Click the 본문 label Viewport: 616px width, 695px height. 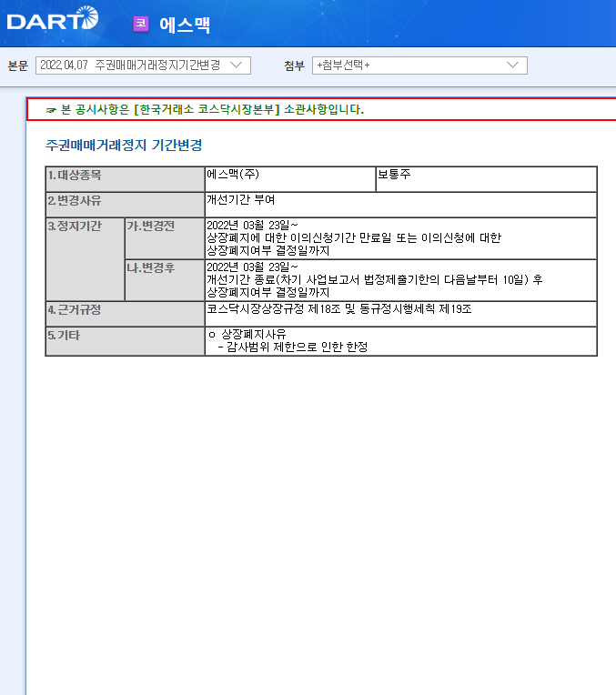18,66
